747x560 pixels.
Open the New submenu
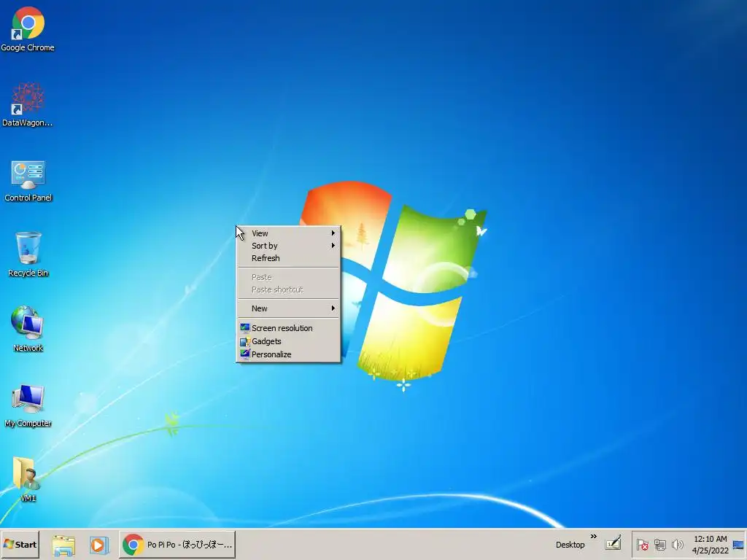pyautogui.click(x=289, y=308)
